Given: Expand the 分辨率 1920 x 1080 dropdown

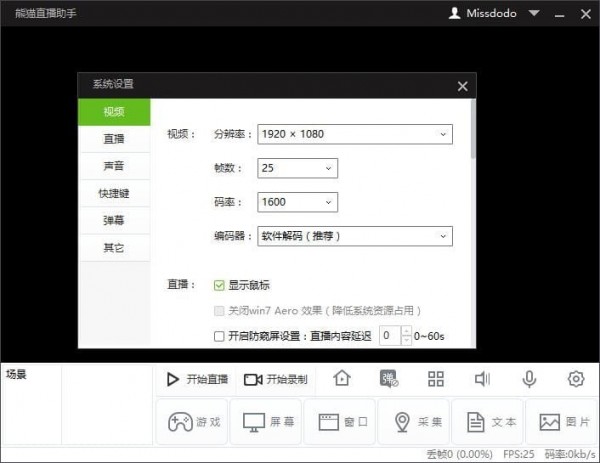Looking at the screenshot, I should pos(354,133).
